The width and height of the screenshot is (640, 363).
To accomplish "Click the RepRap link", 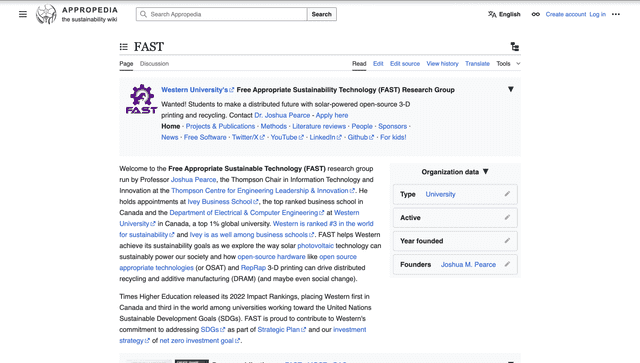I will pos(253,268).
